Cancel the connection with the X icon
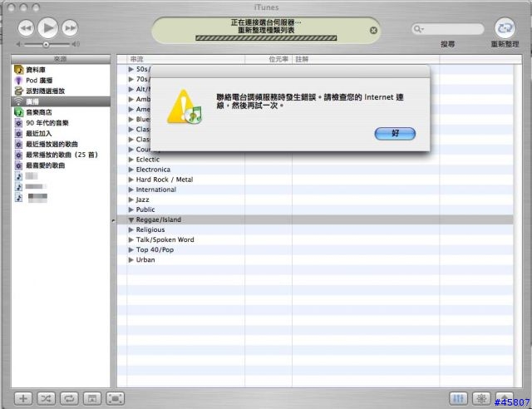Image resolution: width=532 pixels, height=409 pixels. pyautogui.click(x=373, y=31)
